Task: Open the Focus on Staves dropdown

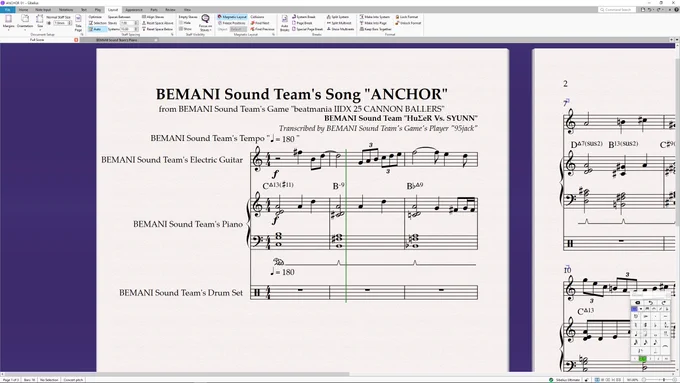Action: (x=206, y=23)
